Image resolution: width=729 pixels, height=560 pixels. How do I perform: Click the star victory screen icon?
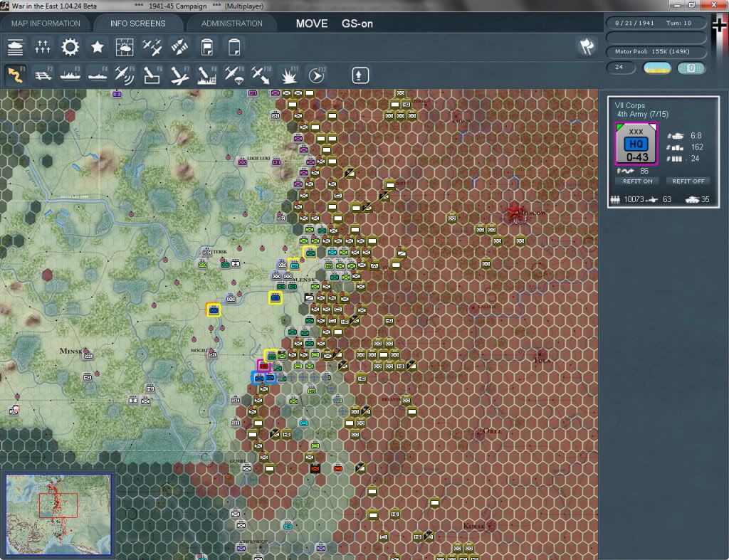[97, 47]
